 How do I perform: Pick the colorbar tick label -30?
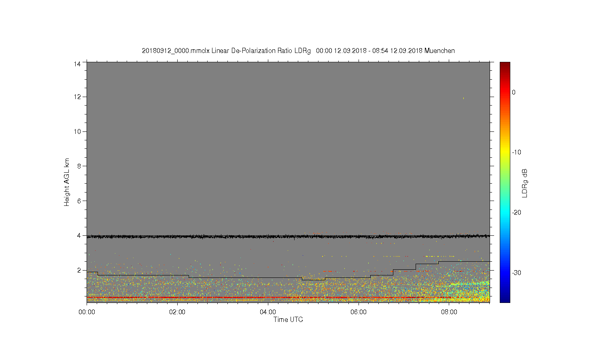(516, 273)
